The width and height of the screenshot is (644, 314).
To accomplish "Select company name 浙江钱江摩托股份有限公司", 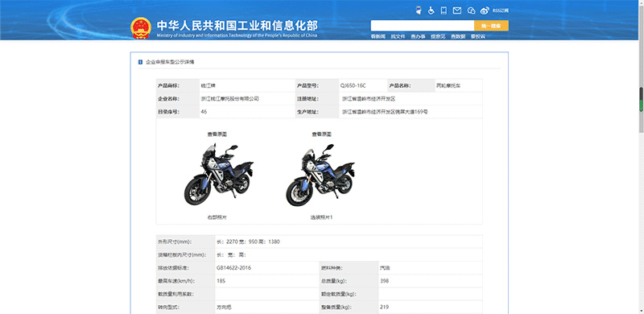I will (x=229, y=99).
